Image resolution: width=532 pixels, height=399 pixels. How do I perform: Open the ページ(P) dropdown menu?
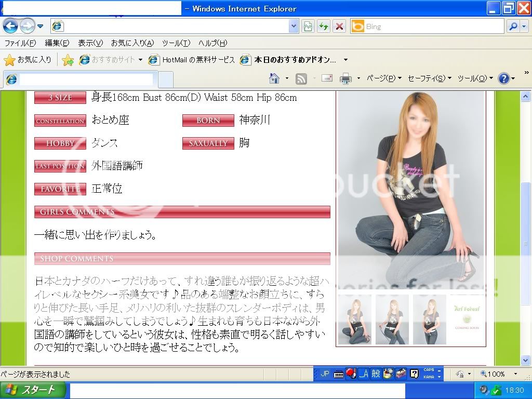point(384,78)
